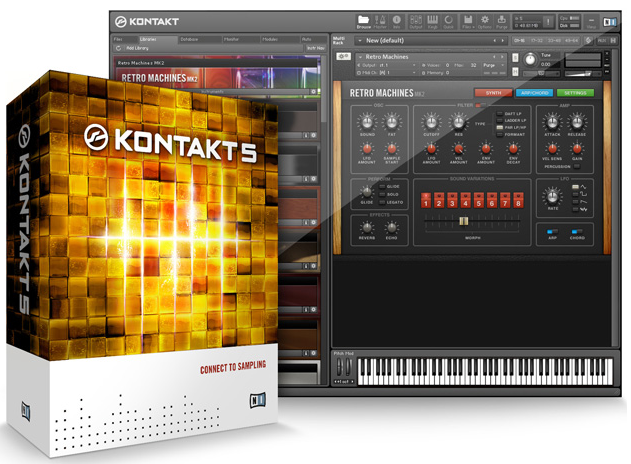Viewport: 631px width, 464px height.
Task: Open the Files disk icon menu
Action: click(x=468, y=20)
